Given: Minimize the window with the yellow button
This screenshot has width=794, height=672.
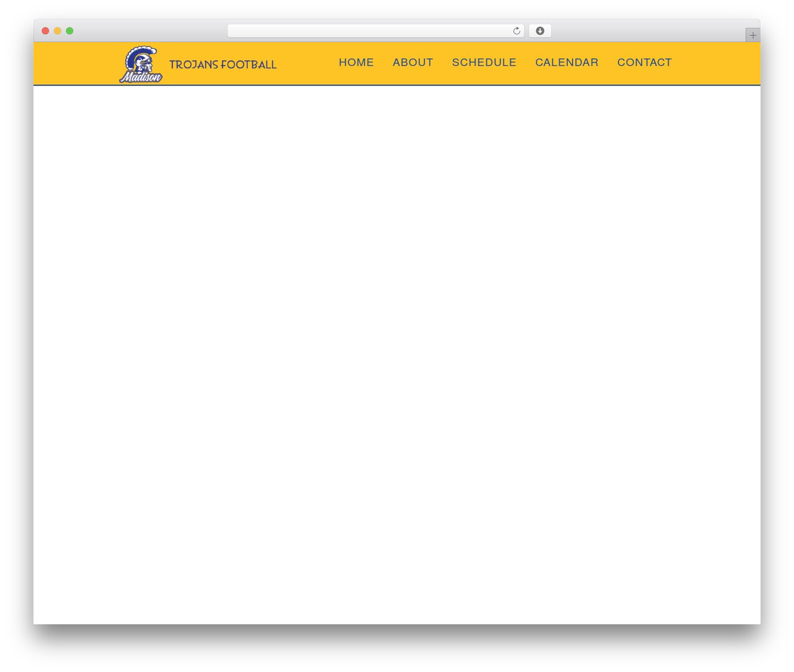Looking at the screenshot, I should click(57, 31).
